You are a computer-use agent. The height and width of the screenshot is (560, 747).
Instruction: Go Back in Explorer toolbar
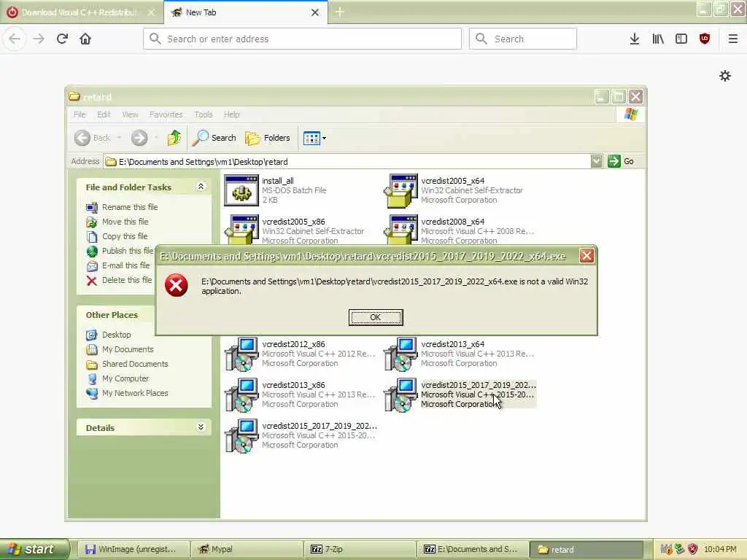point(93,138)
